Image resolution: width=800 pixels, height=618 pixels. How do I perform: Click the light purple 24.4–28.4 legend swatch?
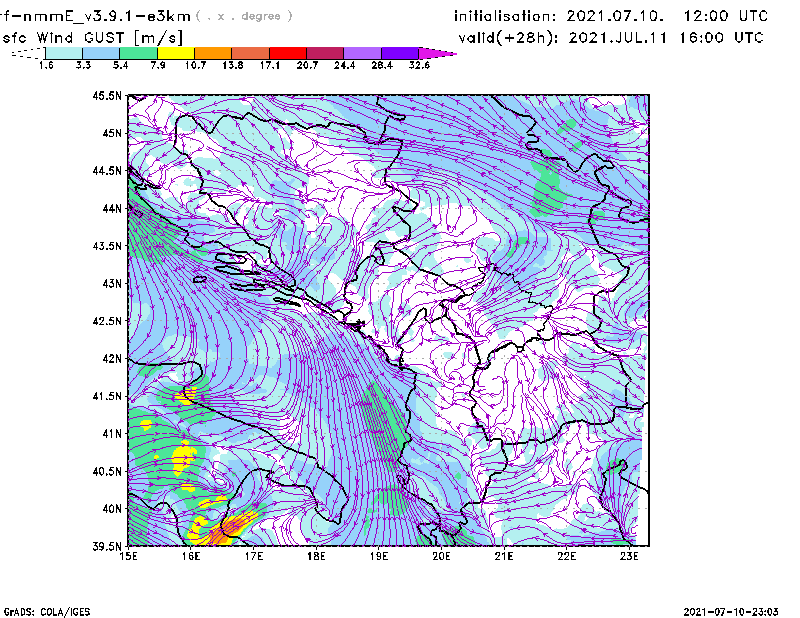362,53
